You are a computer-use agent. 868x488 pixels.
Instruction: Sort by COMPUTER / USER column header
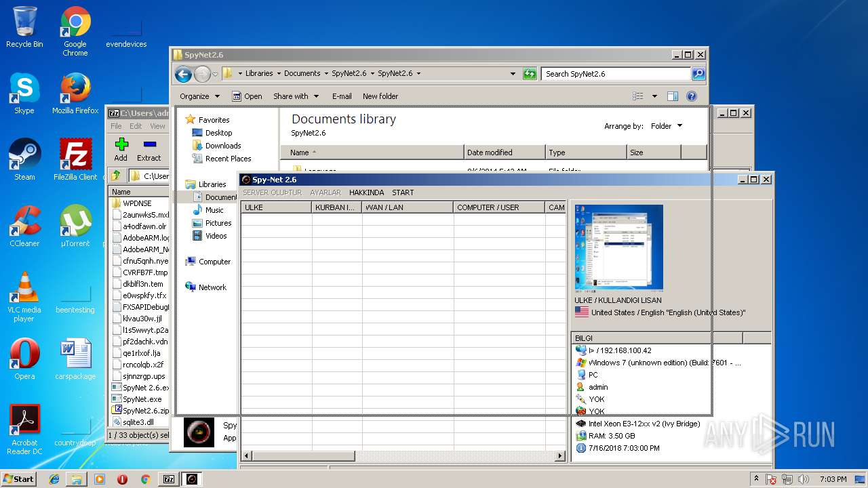pos(498,207)
